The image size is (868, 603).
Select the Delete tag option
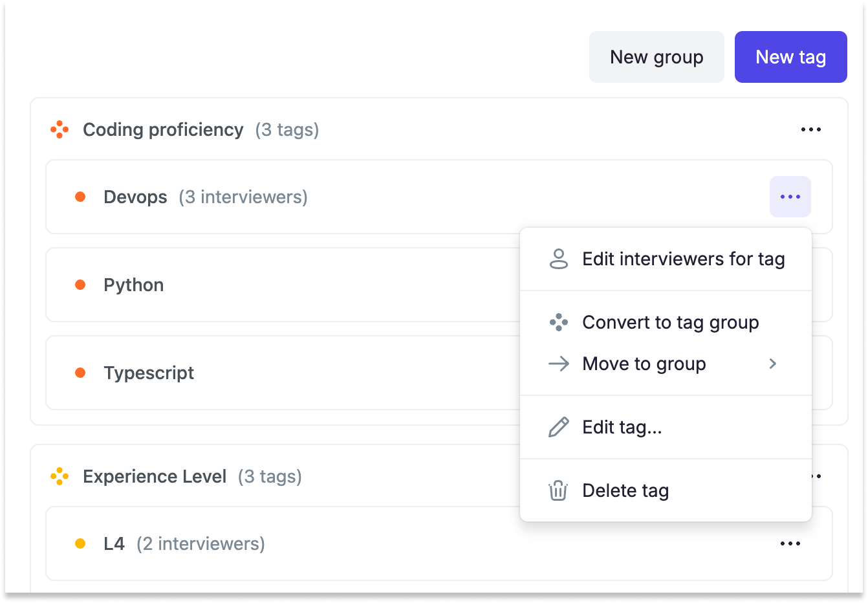click(666, 490)
